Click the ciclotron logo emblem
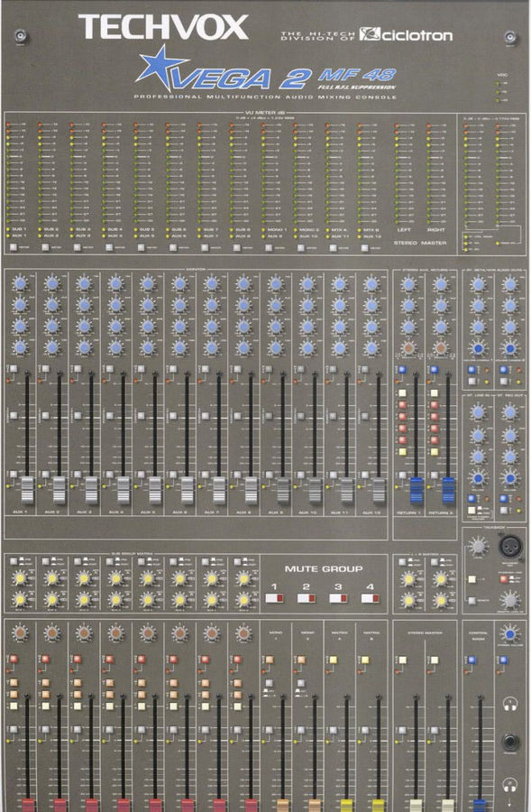Image resolution: width=531 pixels, height=812 pixels. coord(370,33)
